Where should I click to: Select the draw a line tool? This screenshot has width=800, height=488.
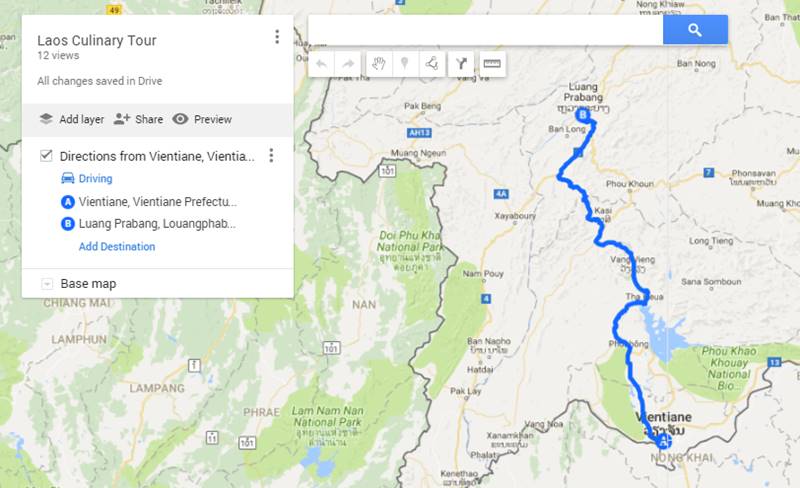pyautogui.click(x=432, y=64)
